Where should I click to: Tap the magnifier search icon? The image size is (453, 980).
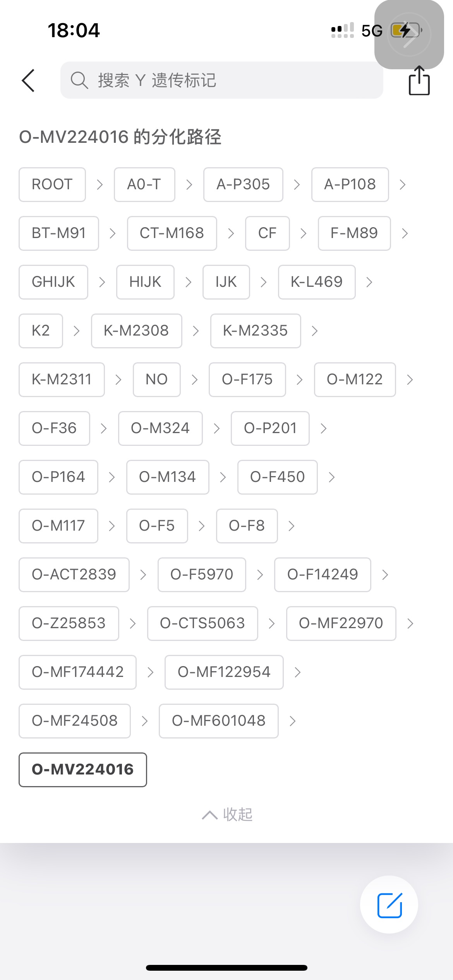point(79,81)
